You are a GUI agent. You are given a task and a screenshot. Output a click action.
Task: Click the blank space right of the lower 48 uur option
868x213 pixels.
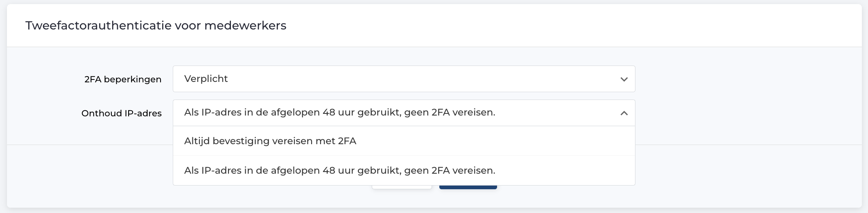click(x=565, y=170)
